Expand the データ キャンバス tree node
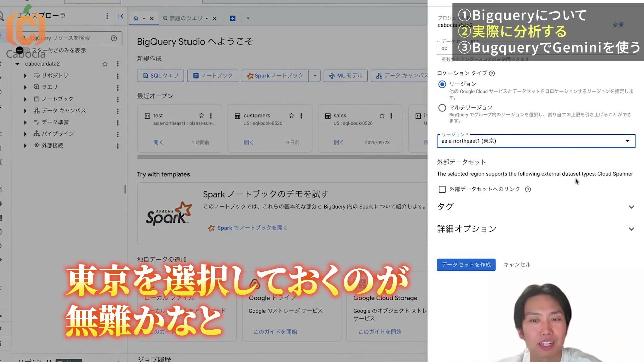 (25, 111)
